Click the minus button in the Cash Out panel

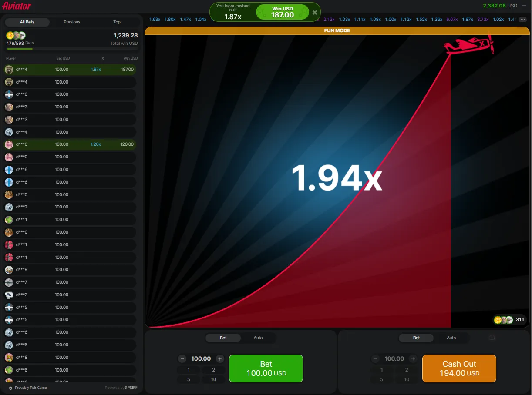point(376,359)
